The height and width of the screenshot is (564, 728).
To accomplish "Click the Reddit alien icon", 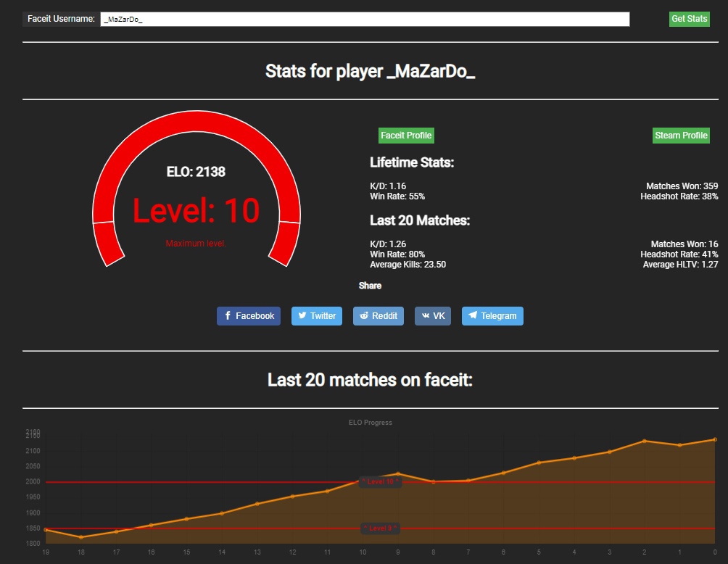I will (364, 315).
